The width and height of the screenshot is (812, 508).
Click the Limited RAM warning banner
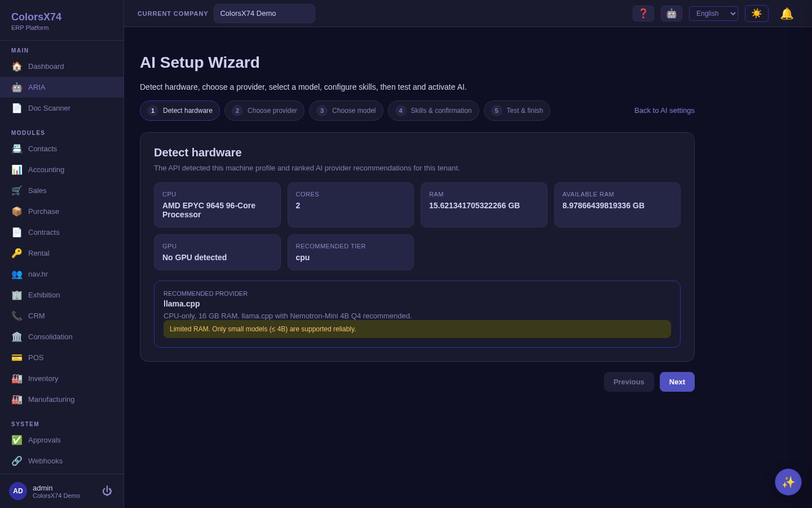417,329
